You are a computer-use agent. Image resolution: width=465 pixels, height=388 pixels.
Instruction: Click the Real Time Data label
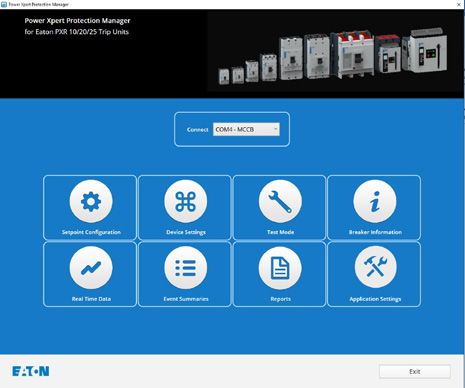[91, 299]
